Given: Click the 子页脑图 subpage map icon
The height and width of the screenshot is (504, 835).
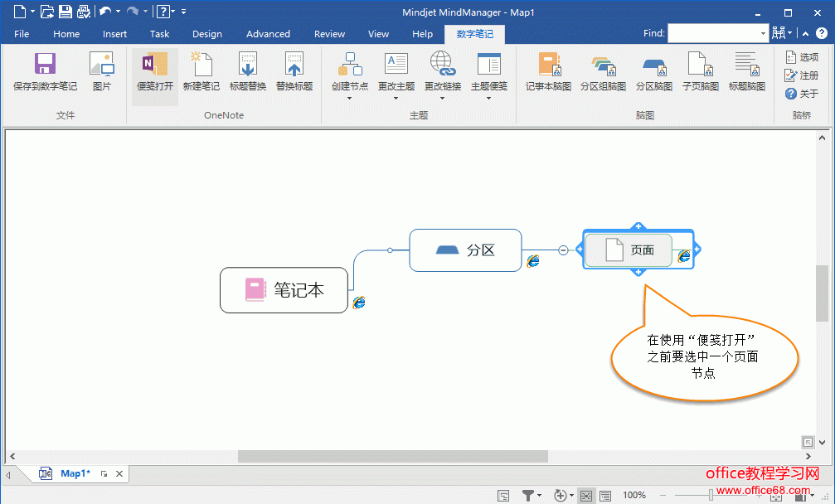Looking at the screenshot, I should [701, 65].
